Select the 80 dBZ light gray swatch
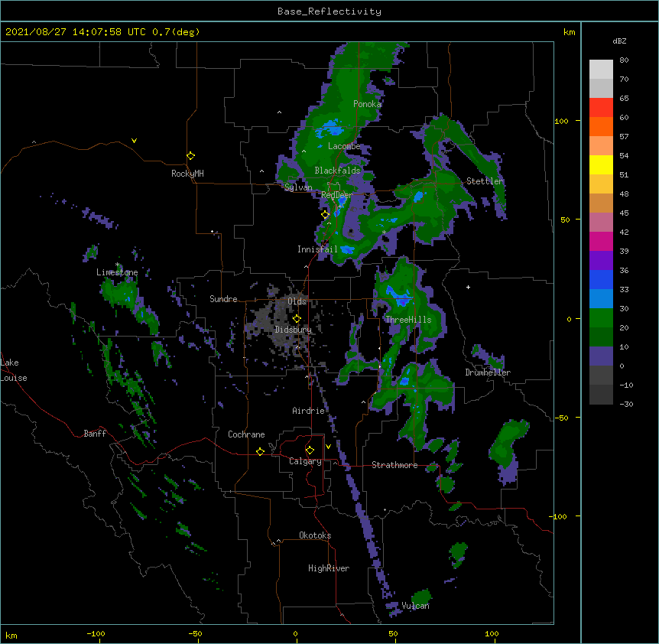Image resolution: width=659 pixels, height=644 pixels. 601,70
